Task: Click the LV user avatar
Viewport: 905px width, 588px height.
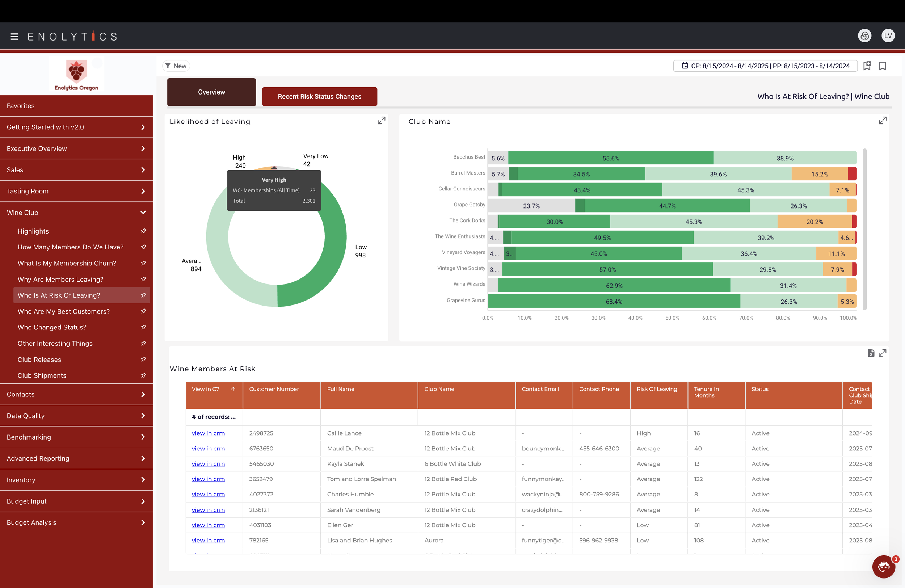Action: coord(888,36)
